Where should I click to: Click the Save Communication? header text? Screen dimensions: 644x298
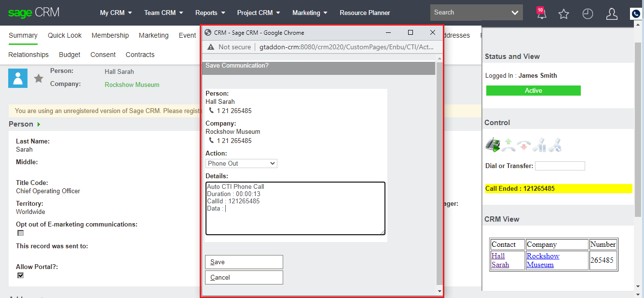tap(237, 65)
